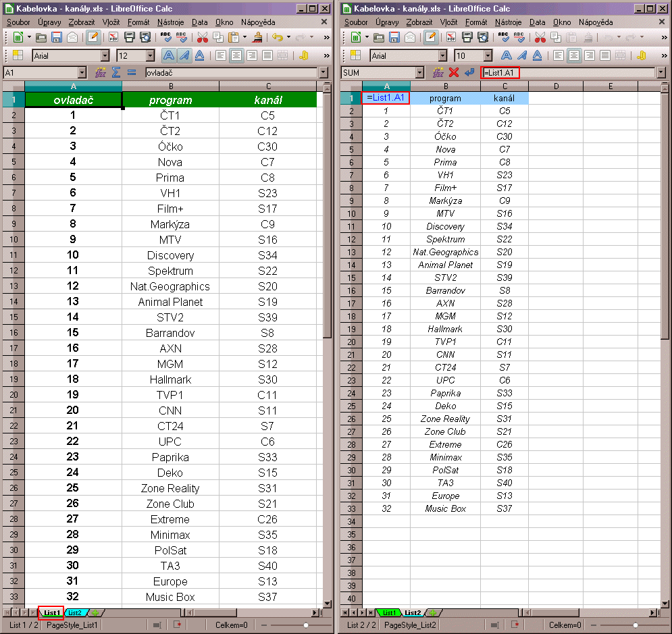
Task: Click the Copy icon in the right window
Action: coord(556,38)
